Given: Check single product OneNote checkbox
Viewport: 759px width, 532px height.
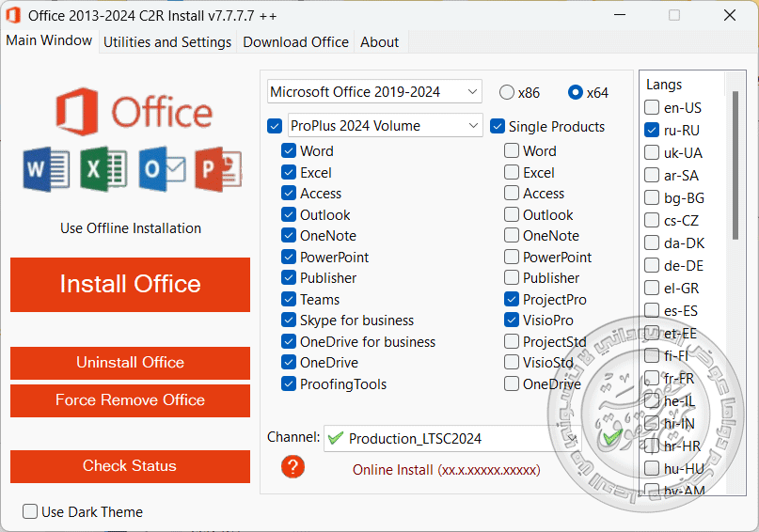Looking at the screenshot, I should pyautogui.click(x=512, y=236).
